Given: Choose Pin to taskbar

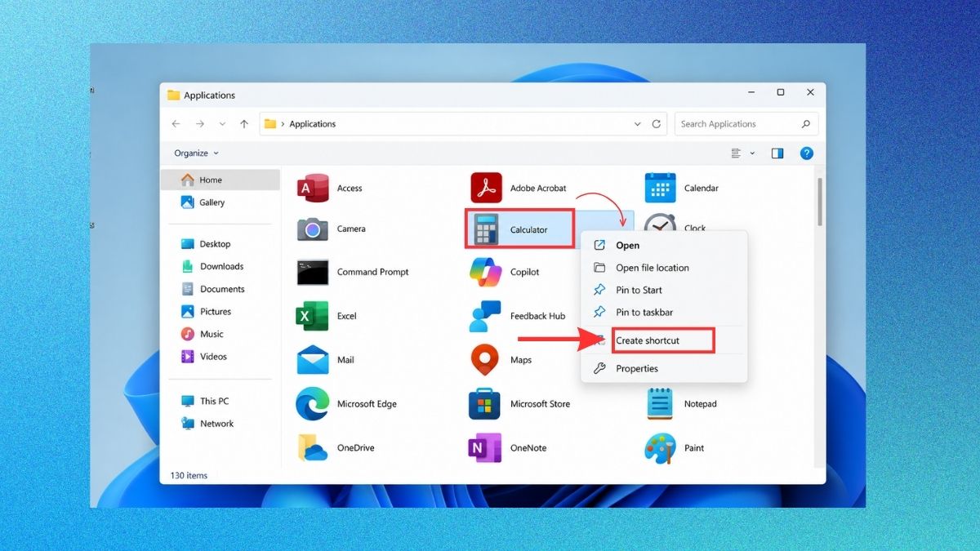Looking at the screenshot, I should [664, 312].
